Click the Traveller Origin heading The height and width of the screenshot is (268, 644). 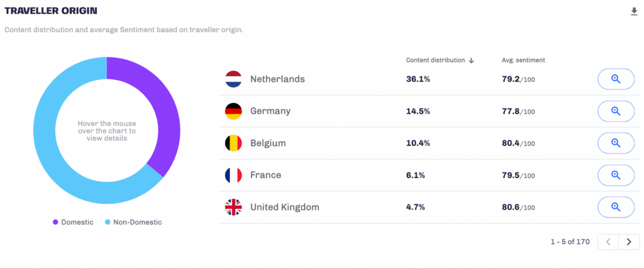tap(51, 11)
